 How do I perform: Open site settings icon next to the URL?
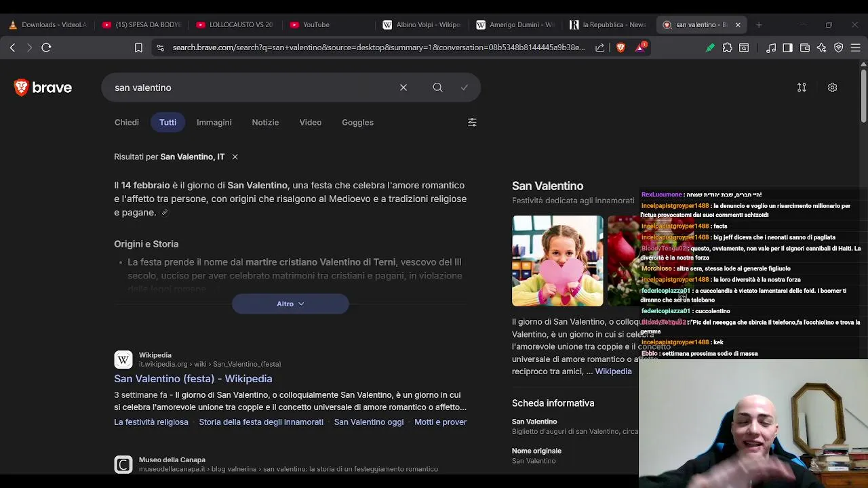(x=160, y=47)
